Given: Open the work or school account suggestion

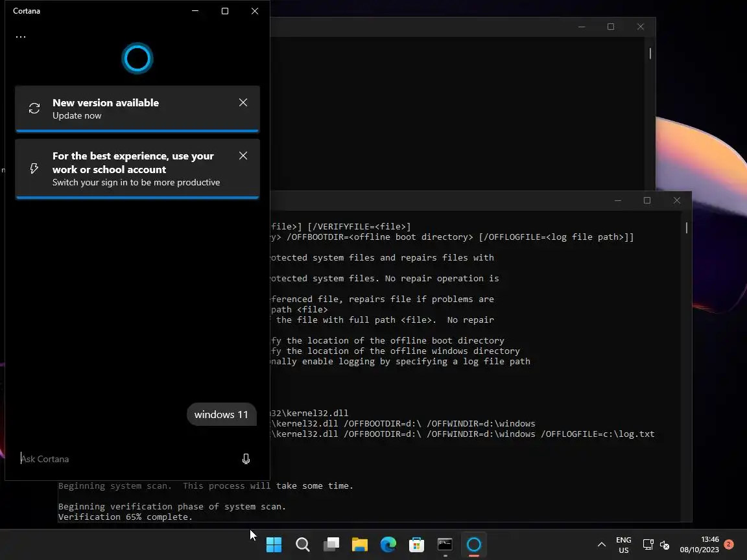Looking at the screenshot, I should pyautogui.click(x=137, y=169).
